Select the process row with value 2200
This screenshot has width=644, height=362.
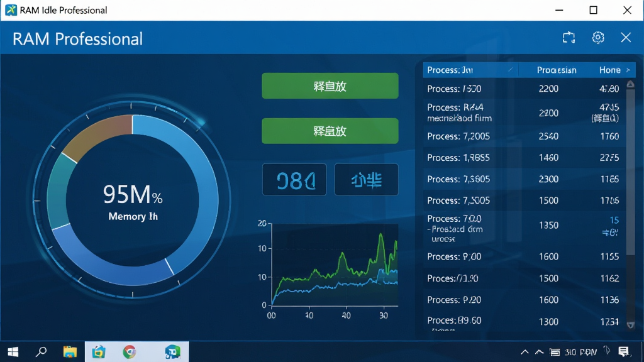point(525,89)
